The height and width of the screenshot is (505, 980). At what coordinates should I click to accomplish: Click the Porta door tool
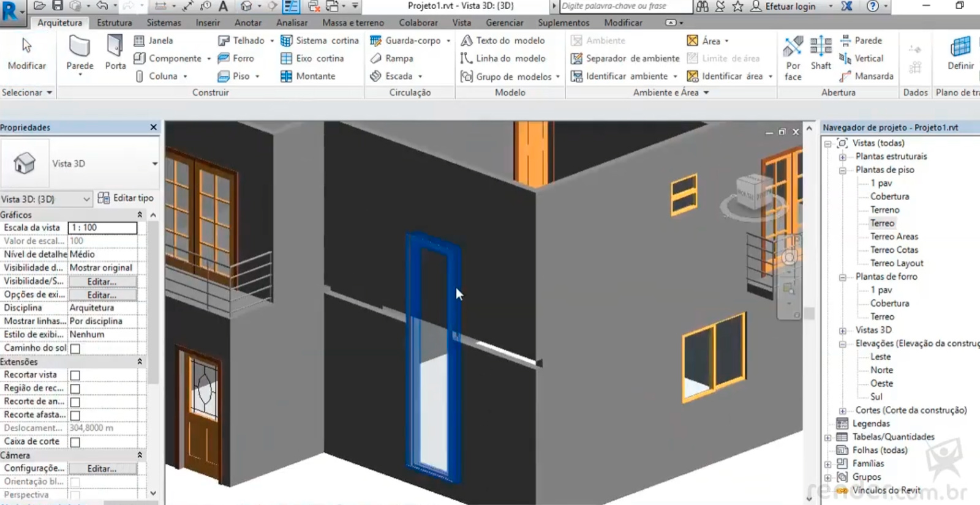tap(115, 52)
